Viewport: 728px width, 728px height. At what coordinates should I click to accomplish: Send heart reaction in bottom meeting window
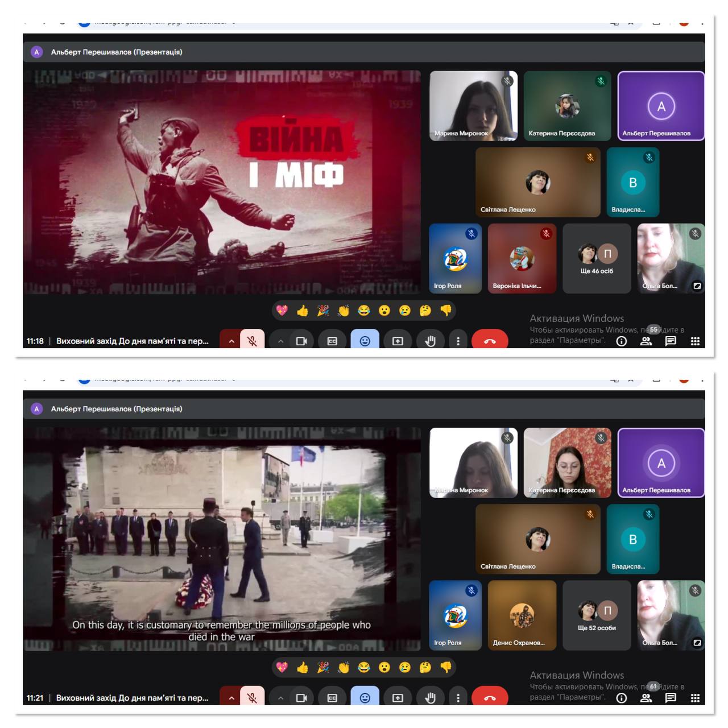[282, 667]
